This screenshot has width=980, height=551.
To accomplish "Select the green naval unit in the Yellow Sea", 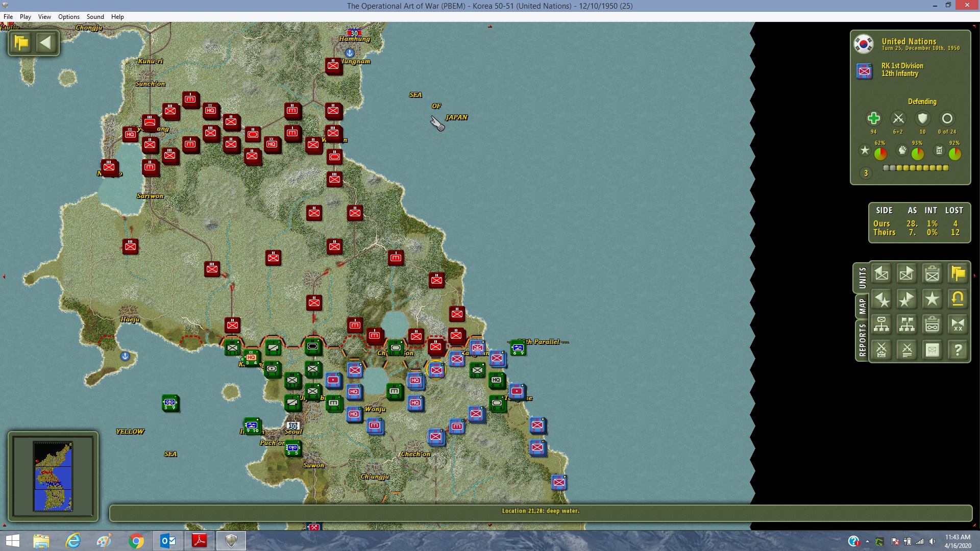I will pyautogui.click(x=170, y=403).
